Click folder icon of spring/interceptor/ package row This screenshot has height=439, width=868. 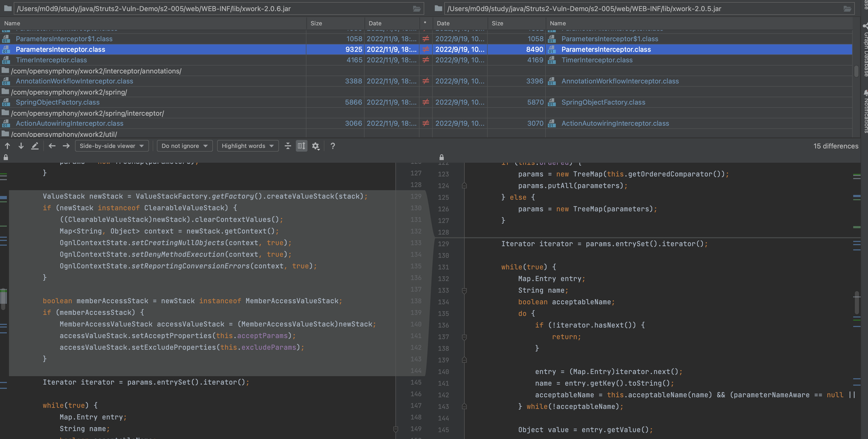(x=5, y=113)
